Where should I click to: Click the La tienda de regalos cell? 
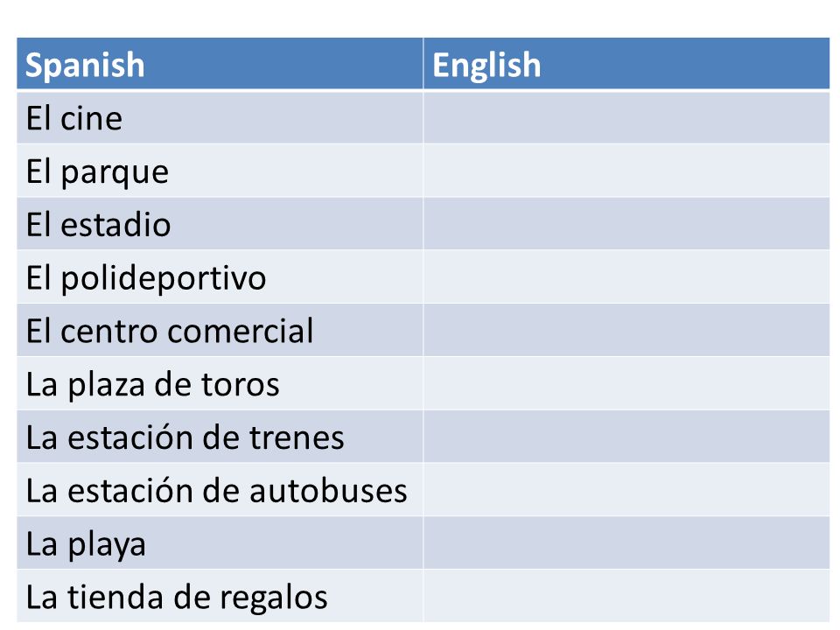click(x=220, y=596)
